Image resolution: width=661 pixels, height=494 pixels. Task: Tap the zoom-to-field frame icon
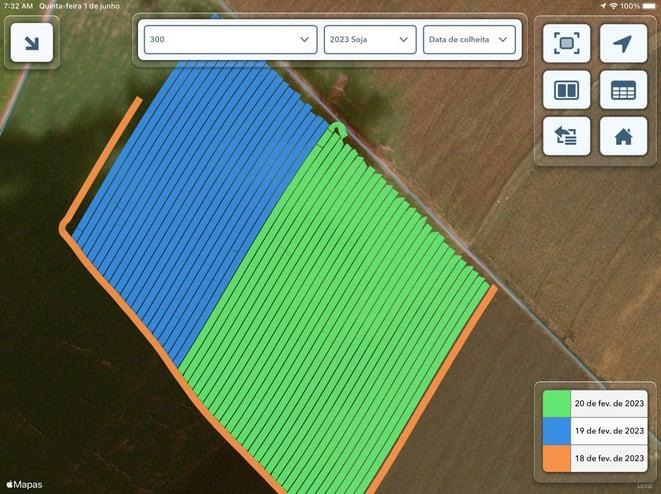pyautogui.click(x=566, y=44)
